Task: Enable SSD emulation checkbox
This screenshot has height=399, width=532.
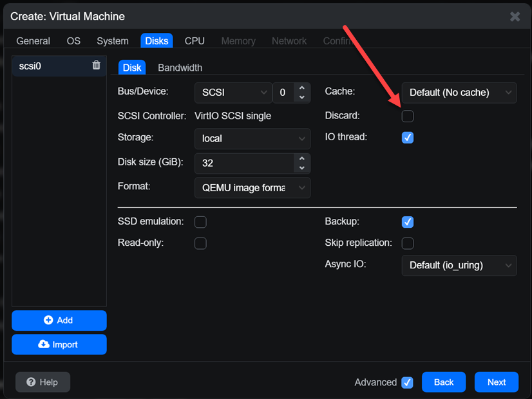Action: (x=200, y=222)
